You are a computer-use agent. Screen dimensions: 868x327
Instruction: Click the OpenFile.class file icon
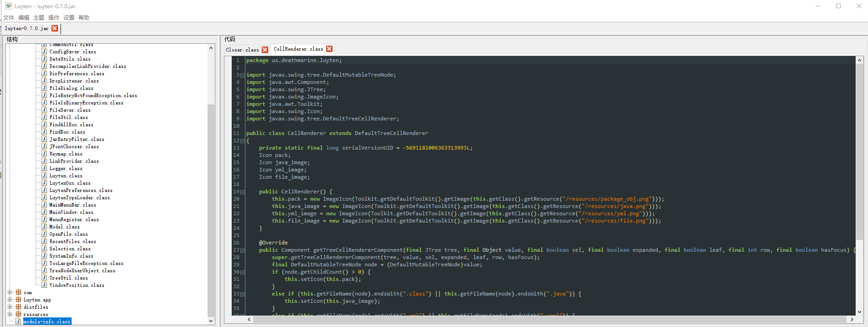pos(44,234)
